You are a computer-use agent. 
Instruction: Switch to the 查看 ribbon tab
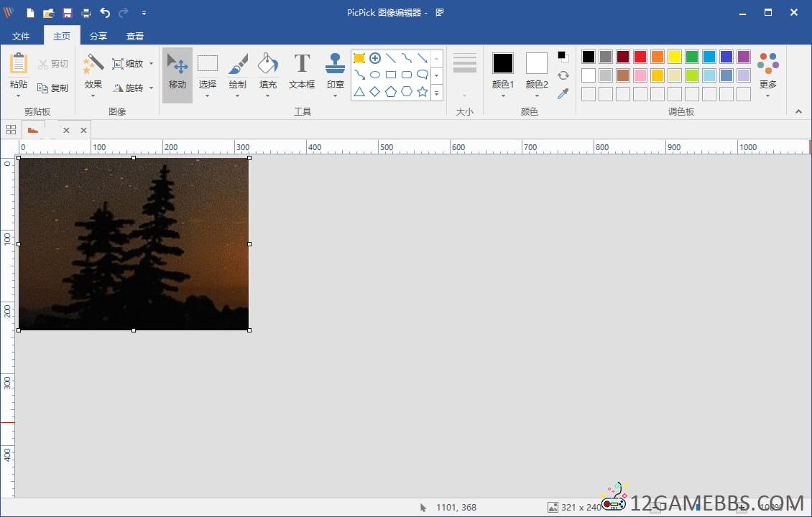click(135, 36)
